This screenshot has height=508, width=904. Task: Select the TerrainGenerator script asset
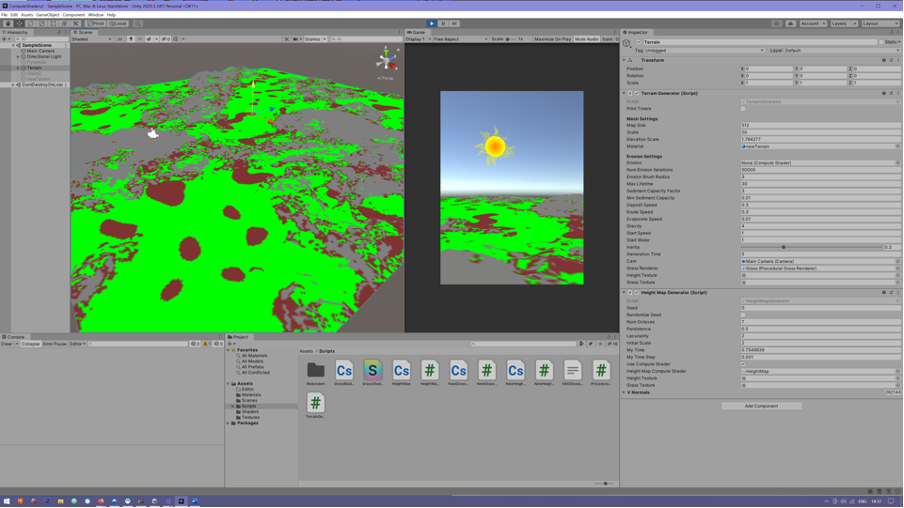[316, 403]
